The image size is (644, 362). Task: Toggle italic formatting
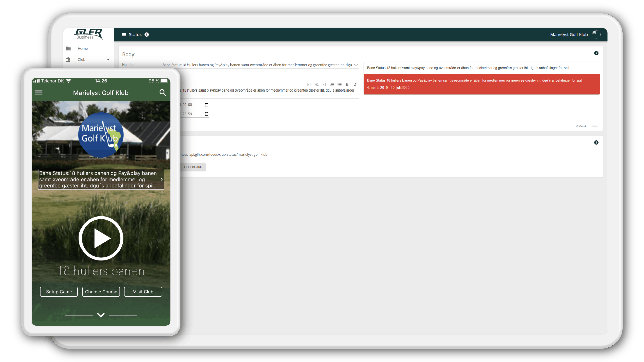[355, 85]
